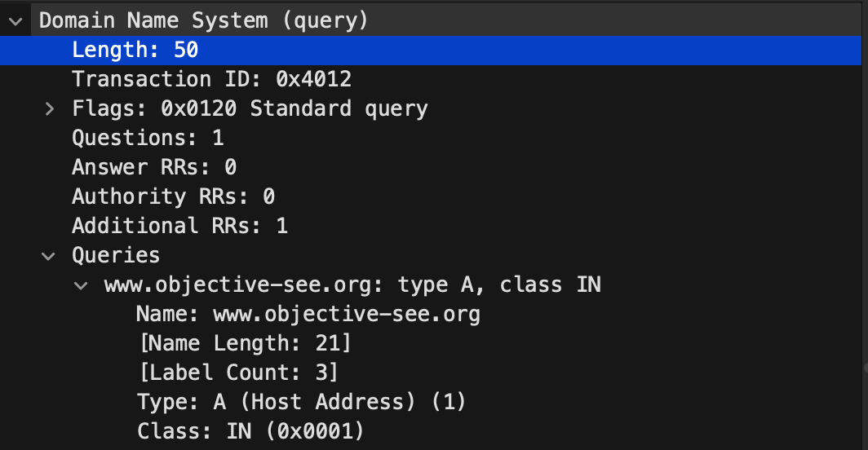
Task: Select the Name: www.objective-see.org field
Action: pyautogui.click(x=431, y=315)
